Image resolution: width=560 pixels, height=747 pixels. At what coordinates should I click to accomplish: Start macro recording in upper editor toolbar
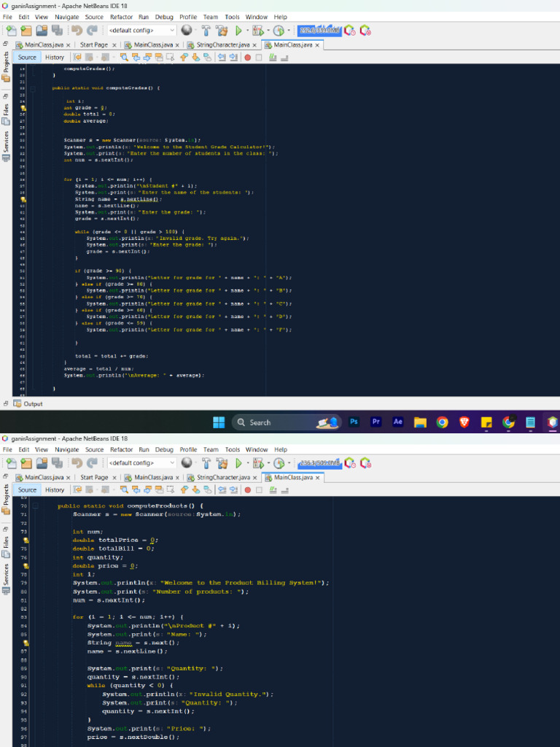click(x=247, y=57)
